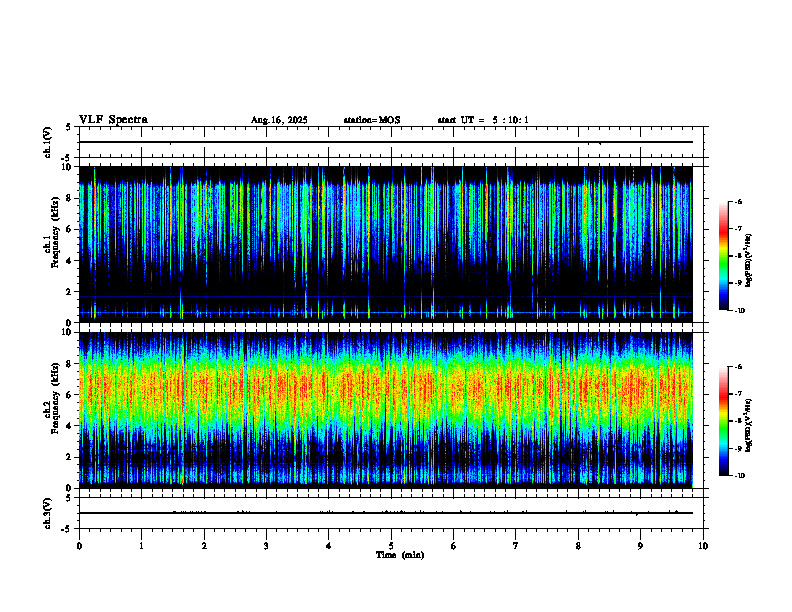Click the "VLF Spectra" plot title

[113, 120]
